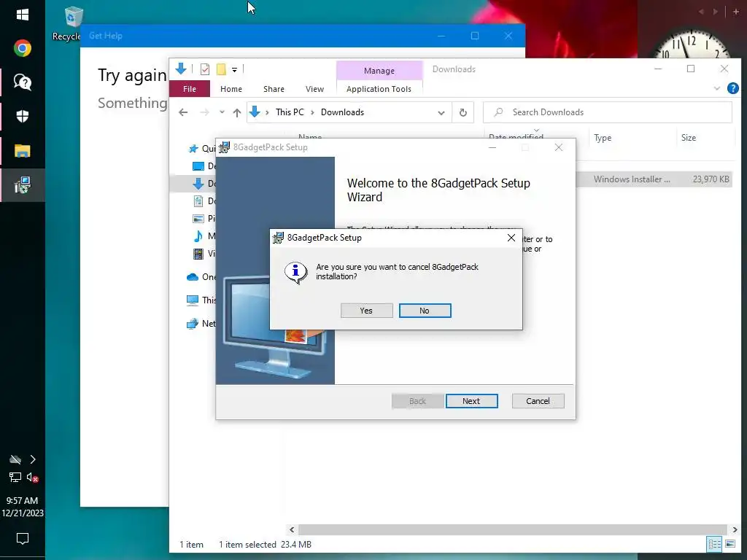The width and height of the screenshot is (747, 560).
Task: Open the Application Tools tab
Action: (379, 89)
